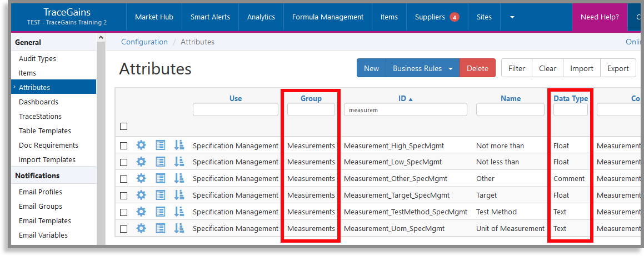Screen dimensions: 644x256
Task: Open list details icon for Measurement_Other_SpecMgmt
Action: 160,178
